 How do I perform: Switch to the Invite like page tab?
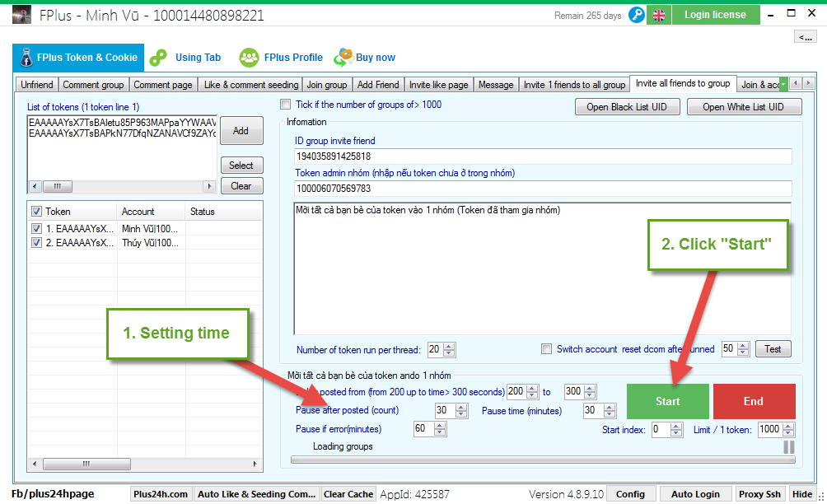439,85
